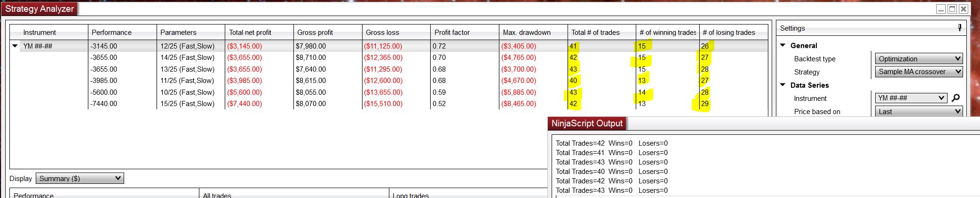Sort by Total net profit column

tap(250, 33)
